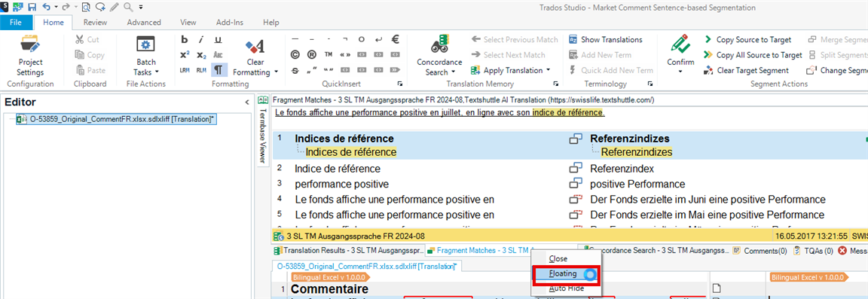The image size is (868, 299).
Task: Click Clear Target Segment
Action: 746,70
